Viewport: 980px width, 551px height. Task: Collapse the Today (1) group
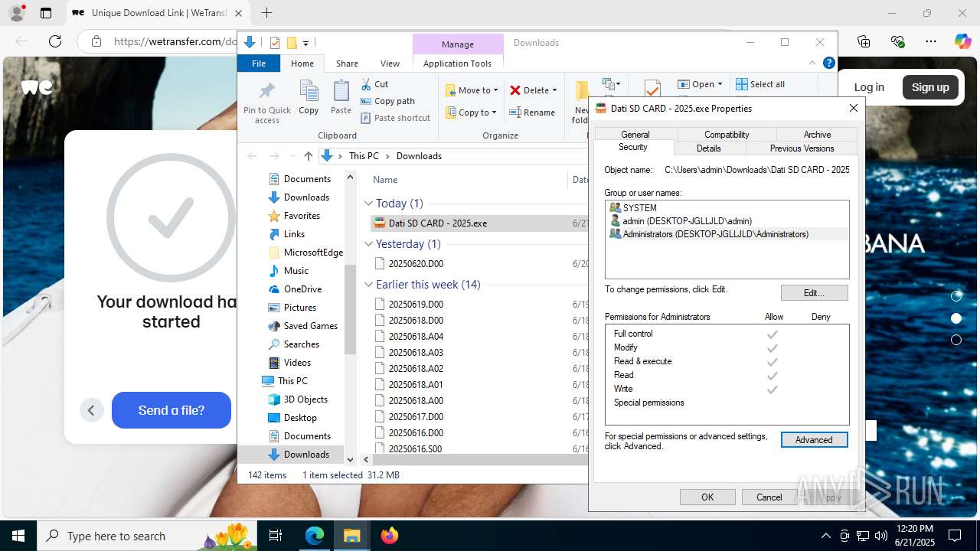tap(368, 204)
